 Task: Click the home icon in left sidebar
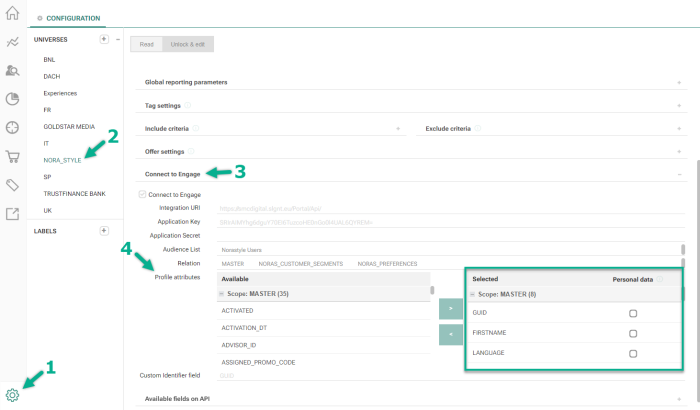pos(13,14)
